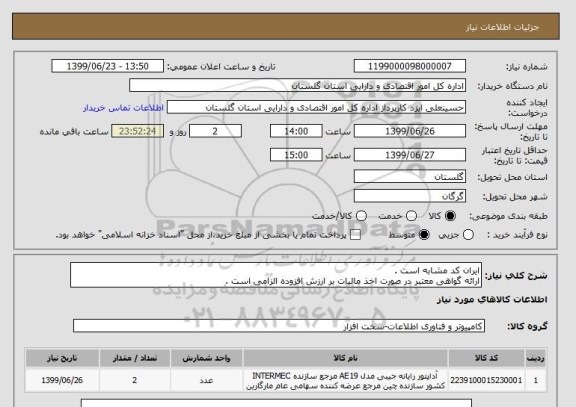Viewport: 576px width, 407px height.
Task: Click the need number field 1199000098000007
Action: (x=410, y=66)
